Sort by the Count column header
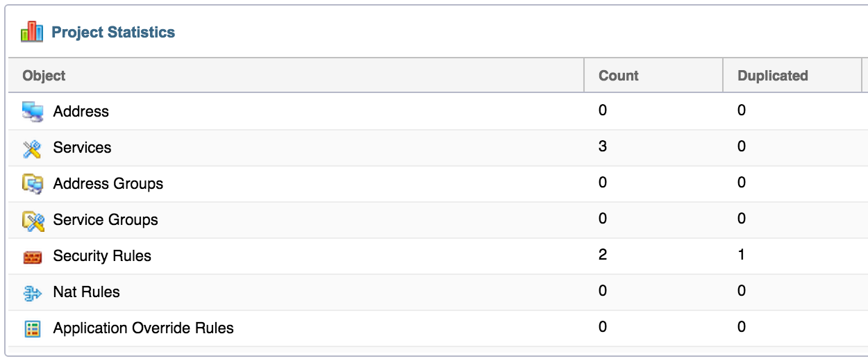 [x=618, y=76]
